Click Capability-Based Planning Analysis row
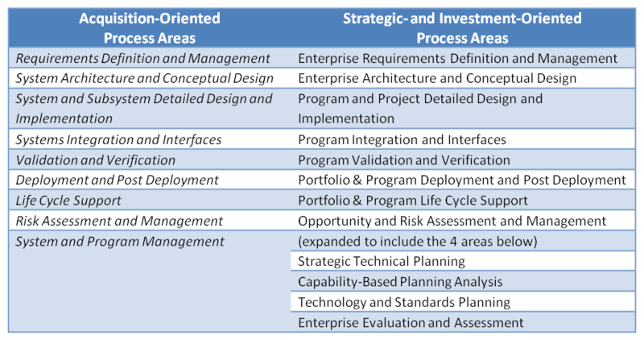 (462, 282)
